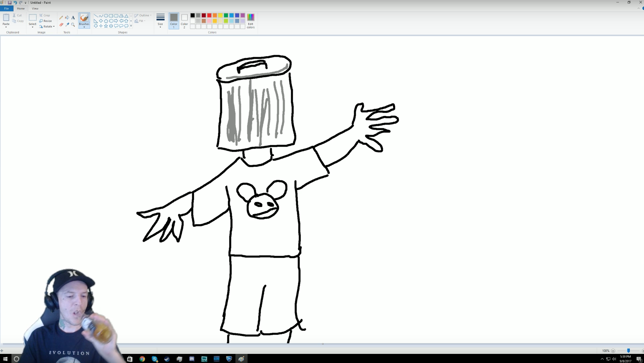Select the Pencil tool
Viewport: 644px width, 363px height.
coord(61,18)
